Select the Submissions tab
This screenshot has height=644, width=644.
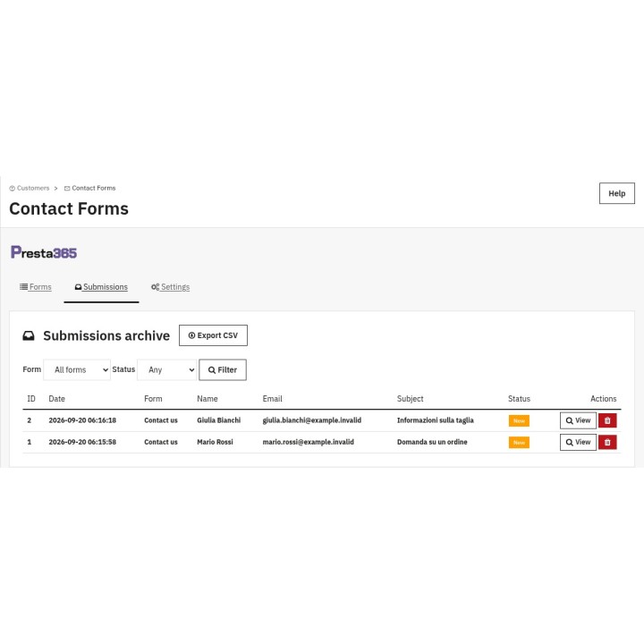point(101,287)
